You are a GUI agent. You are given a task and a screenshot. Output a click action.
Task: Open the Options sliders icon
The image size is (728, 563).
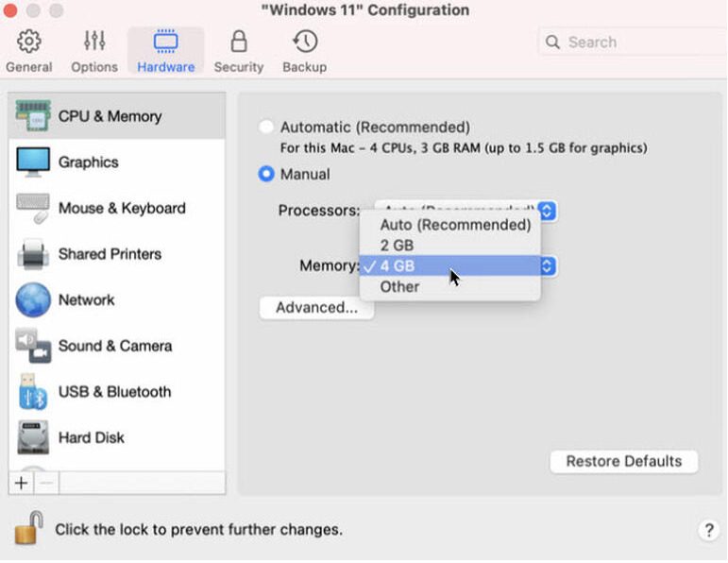point(94,43)
